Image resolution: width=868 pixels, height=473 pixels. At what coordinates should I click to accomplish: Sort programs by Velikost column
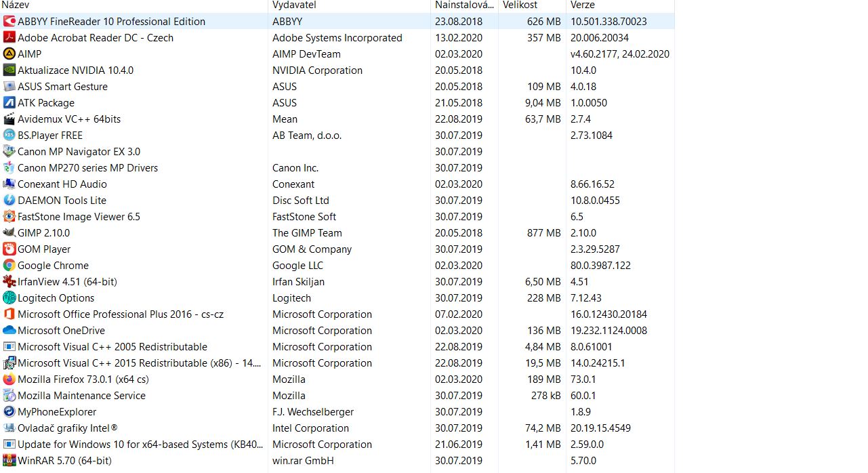(x=520, y=5)
